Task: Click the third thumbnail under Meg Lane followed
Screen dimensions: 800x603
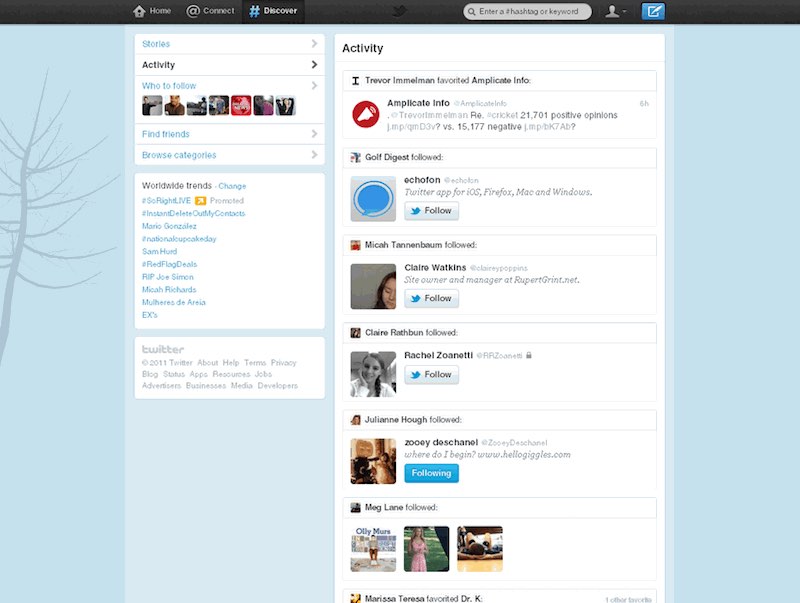Action: pos(480,549)
